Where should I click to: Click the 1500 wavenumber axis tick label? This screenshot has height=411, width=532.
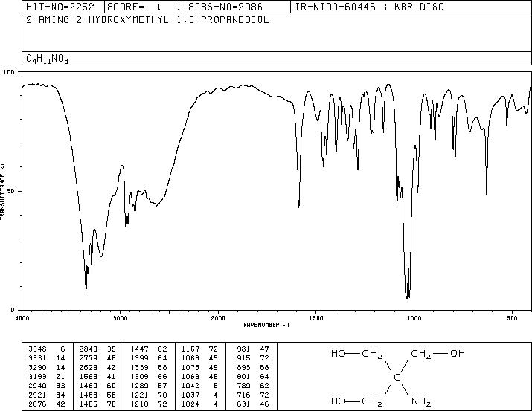coord(316,318)
